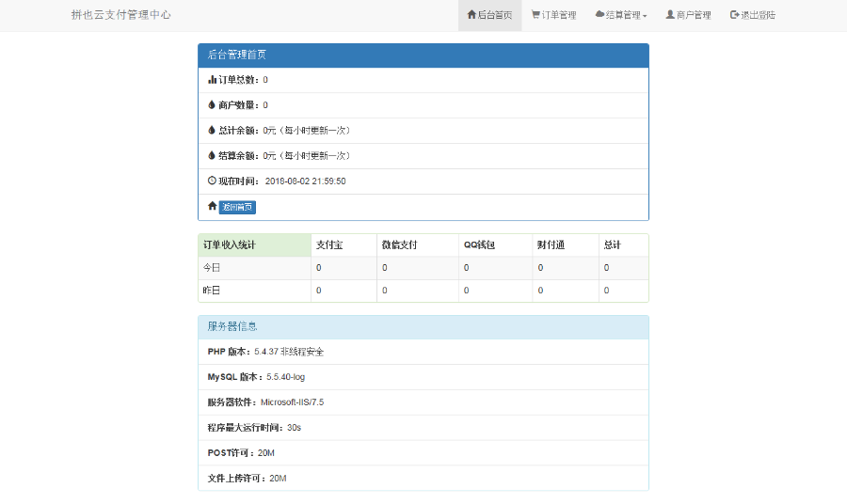This screenshot has height=504, width=847.
Task: Click the cloud icon in 结算管理
Action: point(599,14)
